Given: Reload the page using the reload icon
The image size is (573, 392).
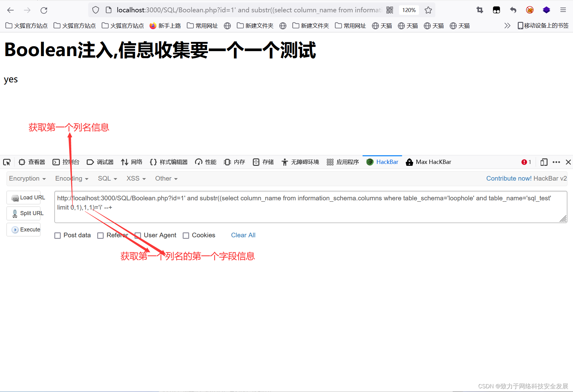Looking at the screenshot, I should (x=44, y=10).
